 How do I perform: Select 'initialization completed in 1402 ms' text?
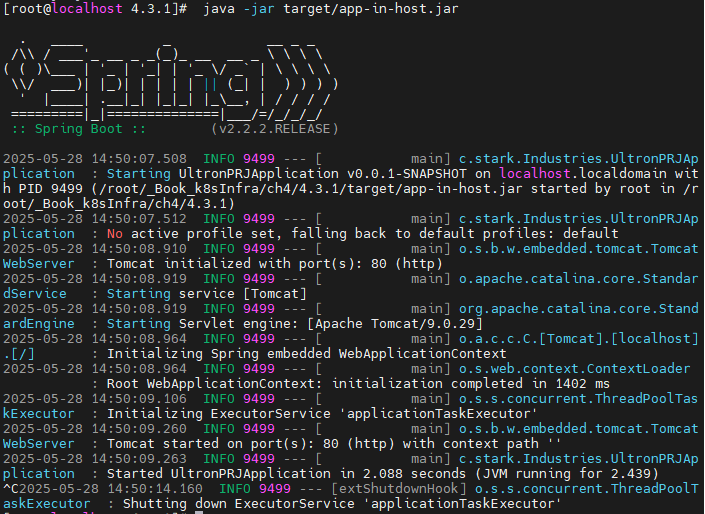click(x=471, y=384)
